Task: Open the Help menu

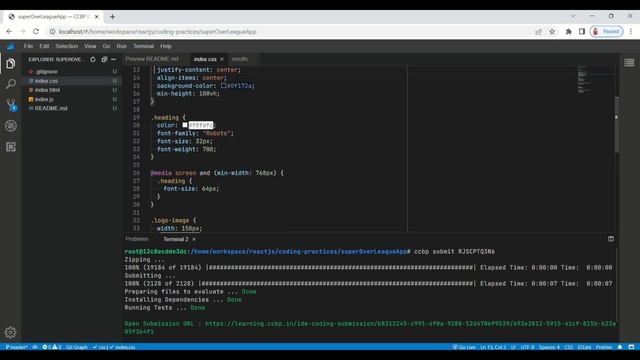Action: tap(166, 46)
